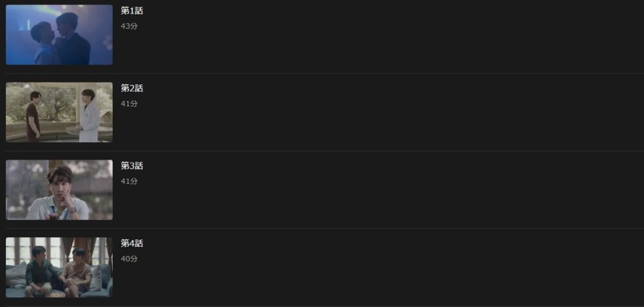644x307 pixels.
Task: Select the 第3話 thumbnail image
Action: [x=59, y=190]
